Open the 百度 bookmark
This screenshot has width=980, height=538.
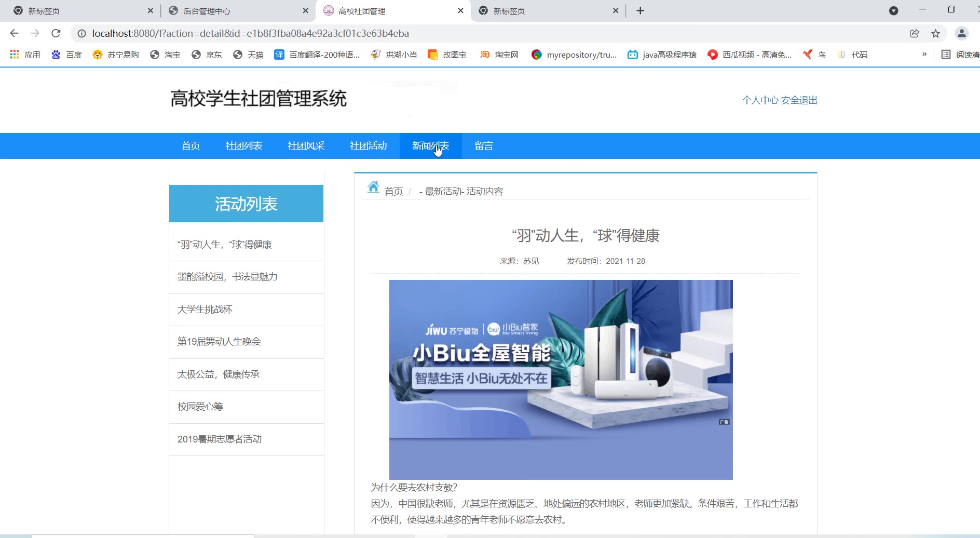click(x=66, y=55)
